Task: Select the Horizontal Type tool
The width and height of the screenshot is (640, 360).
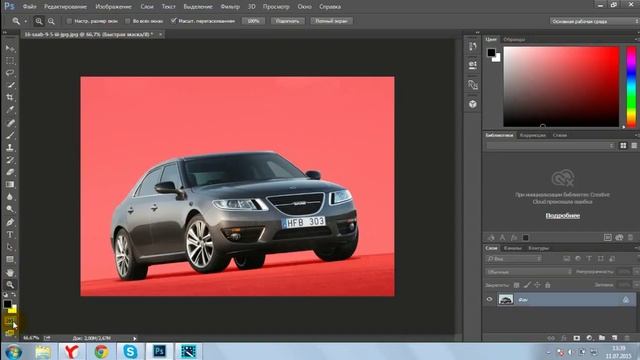Action: pos(10,235)
